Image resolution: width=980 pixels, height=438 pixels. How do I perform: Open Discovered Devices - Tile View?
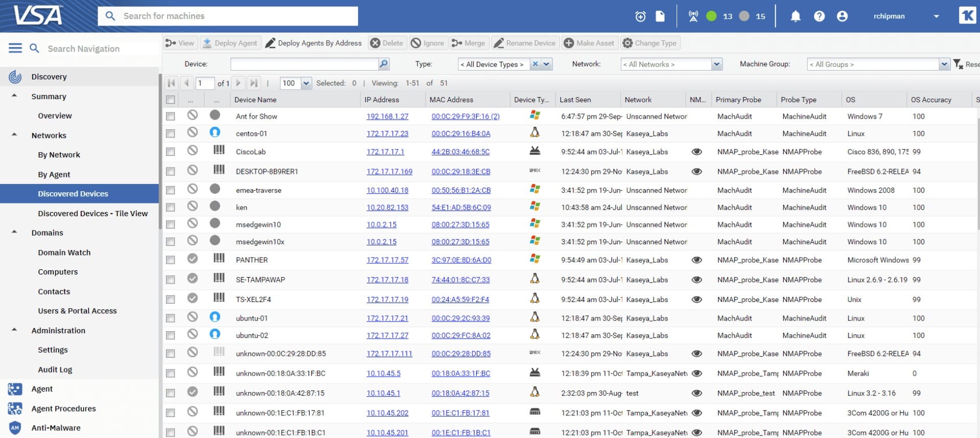coord(92,214)
